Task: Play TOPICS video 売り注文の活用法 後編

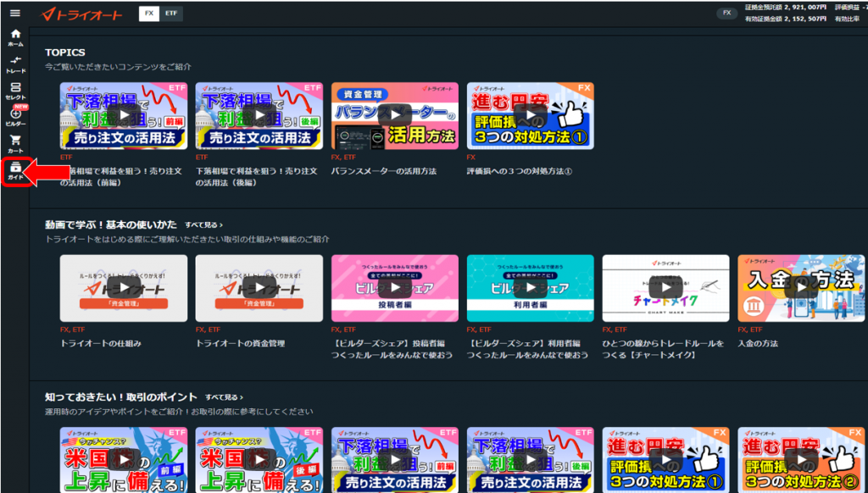Action: pos(259,116)
